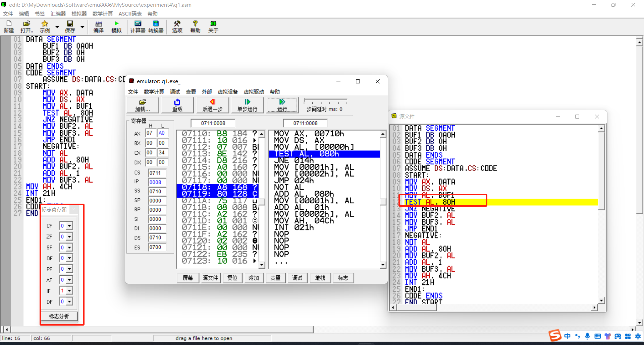This screenshot has width=644, height=345.
Task: Click 堆栈 stack button
Action: 320,278
